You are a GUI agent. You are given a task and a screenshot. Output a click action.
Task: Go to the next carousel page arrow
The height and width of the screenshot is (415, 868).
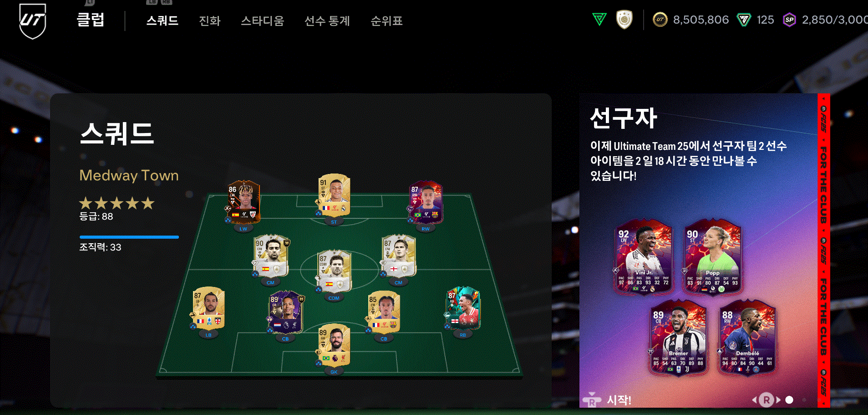tap(778, 400)
